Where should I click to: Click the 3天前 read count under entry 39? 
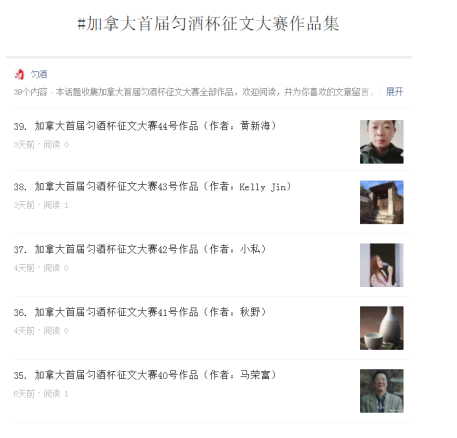click(x=41, y=145)
